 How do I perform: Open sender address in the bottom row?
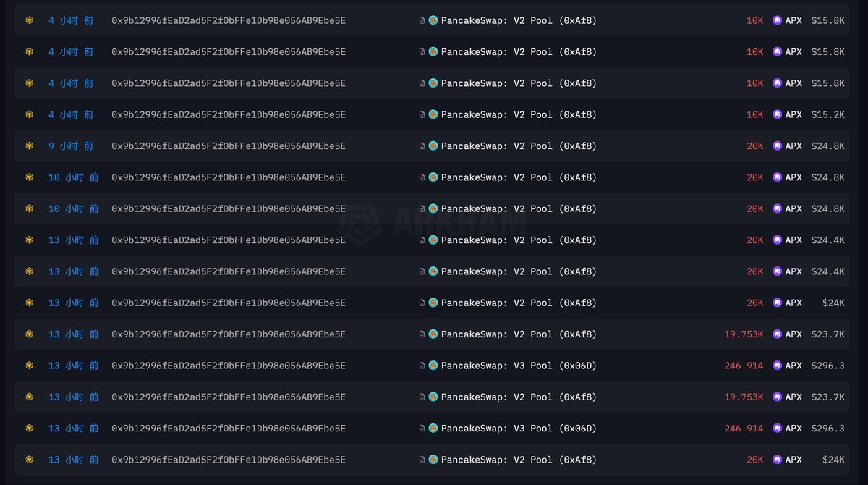tap(229, 460)
